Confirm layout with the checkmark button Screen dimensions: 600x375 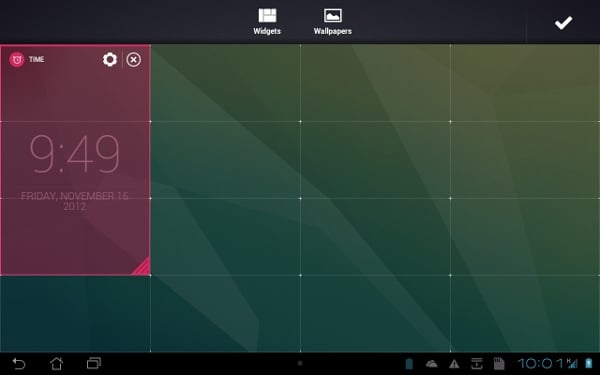point(563,23)
